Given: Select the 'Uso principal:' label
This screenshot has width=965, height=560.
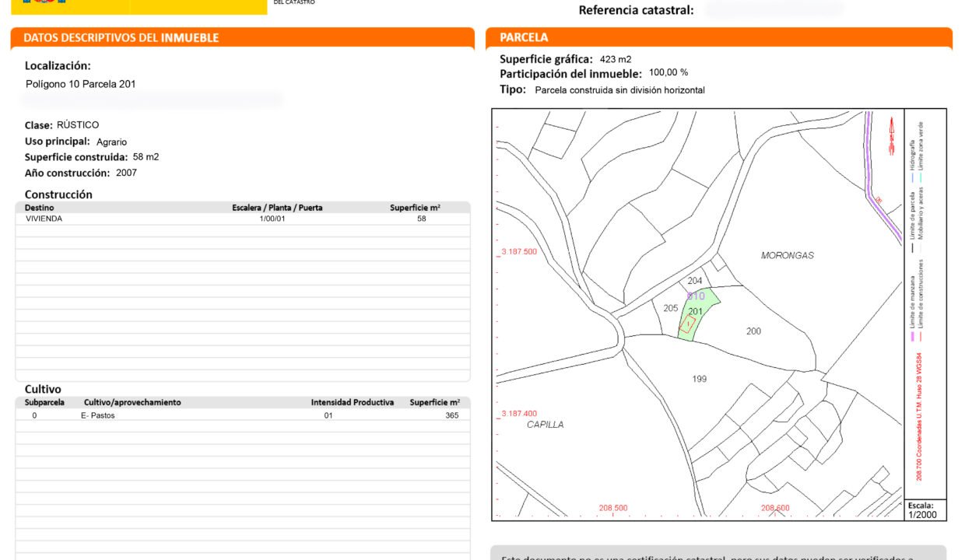Looking at the screenshot, I should 58,142.
